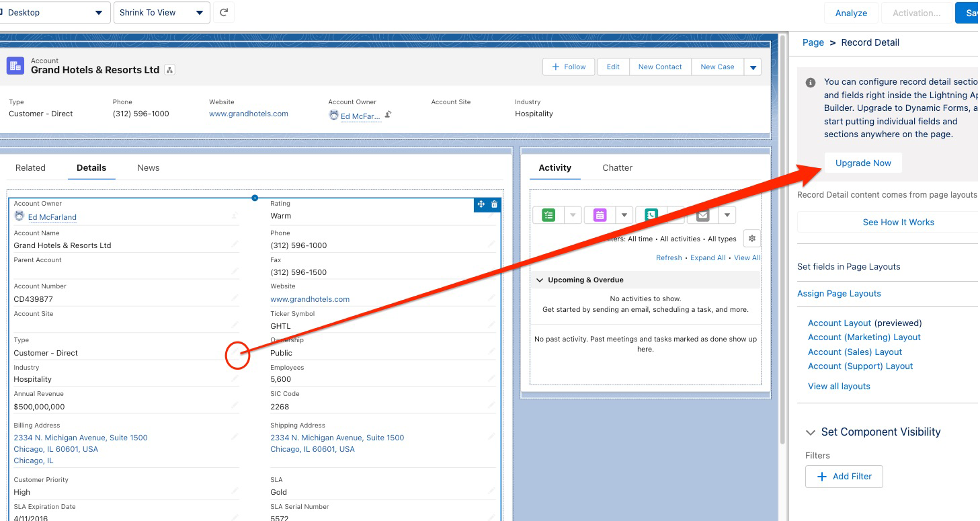
Task: Click the New Contact button
Action: click(660, 67)
